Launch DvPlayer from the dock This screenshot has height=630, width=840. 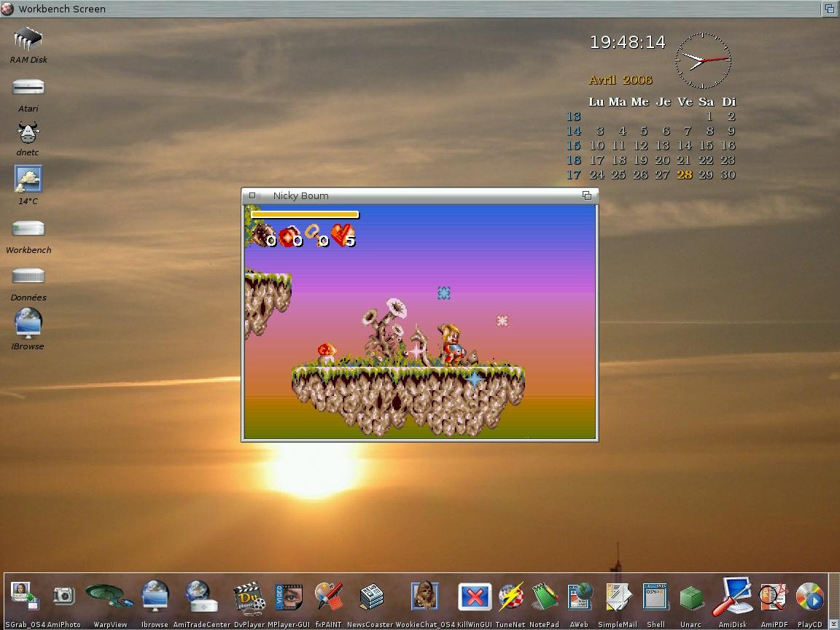point(249,596)
